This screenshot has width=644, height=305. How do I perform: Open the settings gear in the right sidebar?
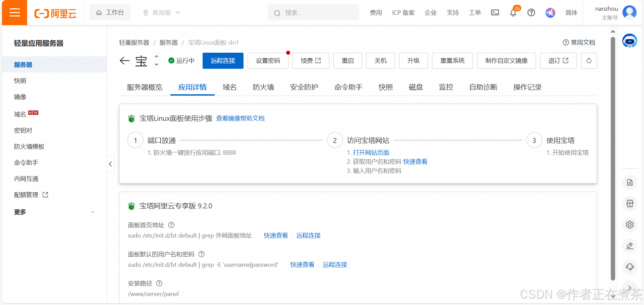click(x=630, y=224)
